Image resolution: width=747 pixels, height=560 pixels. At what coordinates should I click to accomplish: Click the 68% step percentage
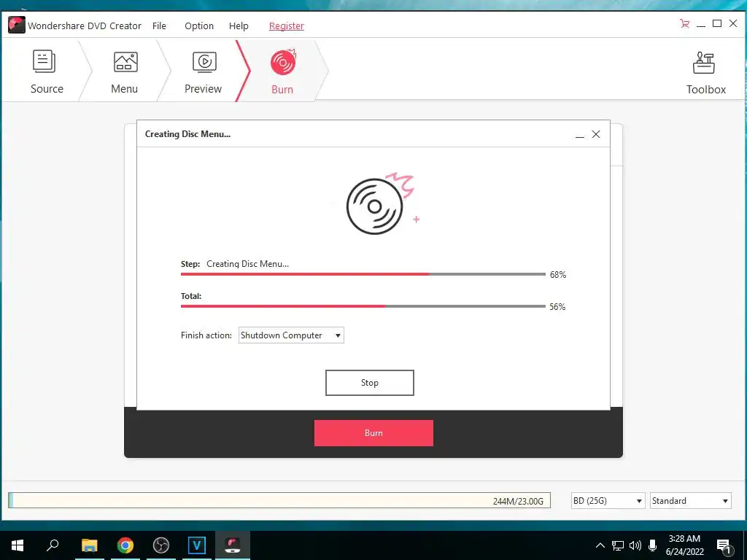point(558,275)
